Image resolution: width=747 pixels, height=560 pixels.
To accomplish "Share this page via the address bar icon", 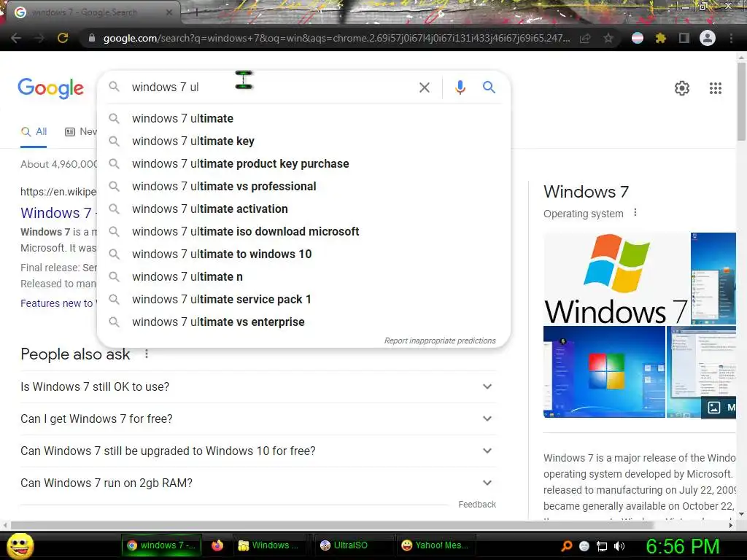I will click(x=585, y=38).
